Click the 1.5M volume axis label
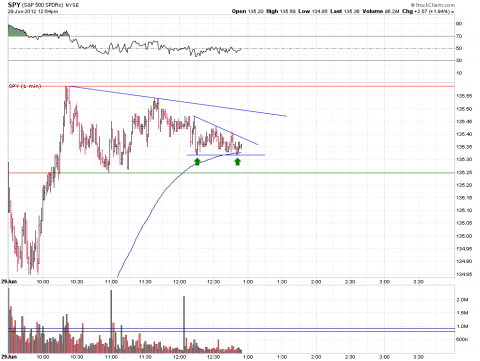 click(462, 313)
